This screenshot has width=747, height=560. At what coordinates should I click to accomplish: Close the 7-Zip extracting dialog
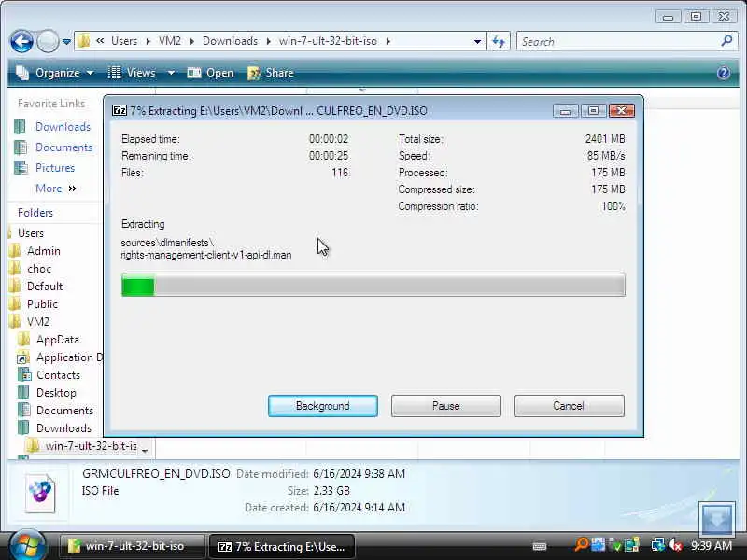pos(621,111)
